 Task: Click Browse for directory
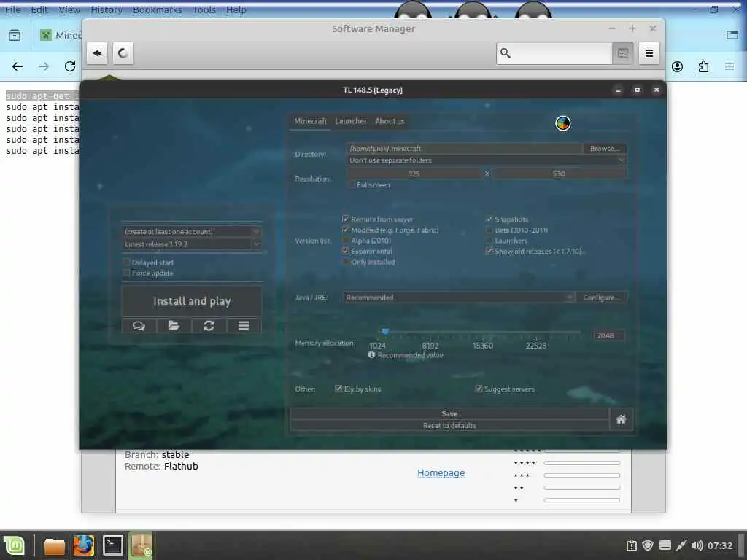[605, 149]
